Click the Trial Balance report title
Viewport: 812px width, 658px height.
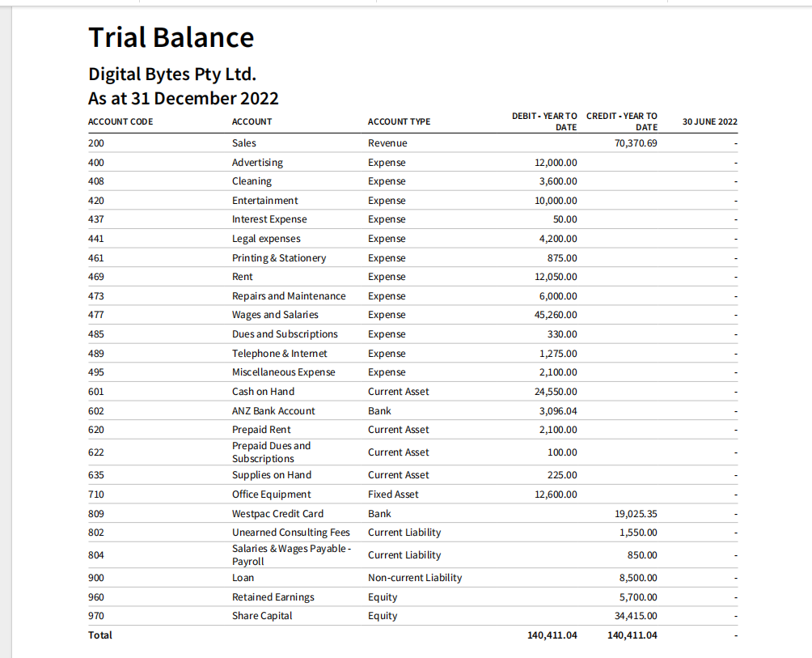click(x=171, y=37)
